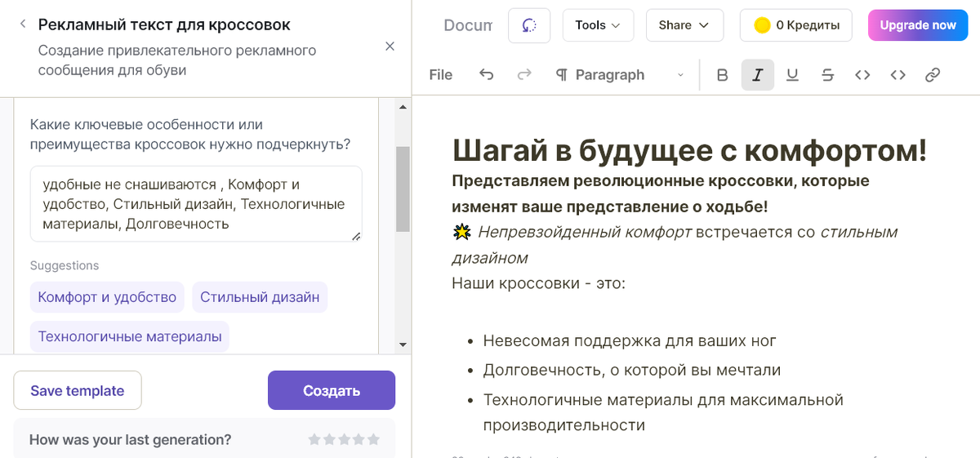Click bullet Невесомая поддержка для ваших ног
Viewport: 980px width, 458px height.
(x=630, y=340)
